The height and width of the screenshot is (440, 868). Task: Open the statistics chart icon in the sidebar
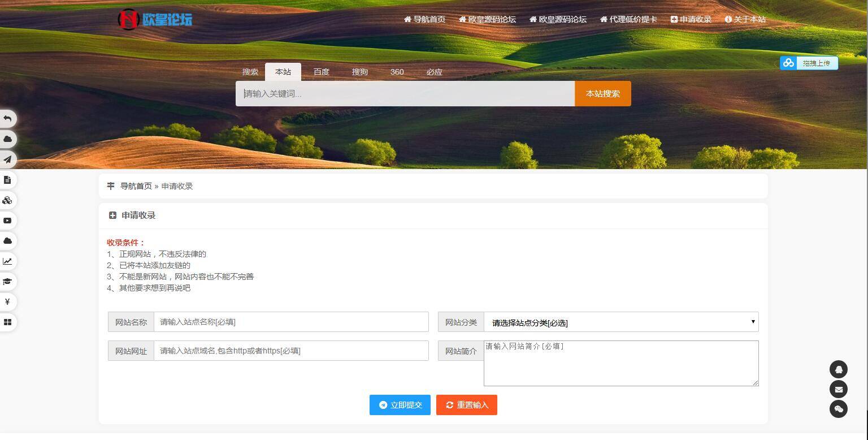point(7,261)
